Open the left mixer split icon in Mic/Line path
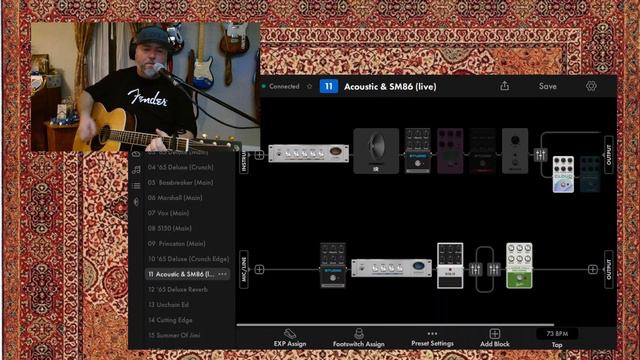640x360 pixels. pos(476,269)
